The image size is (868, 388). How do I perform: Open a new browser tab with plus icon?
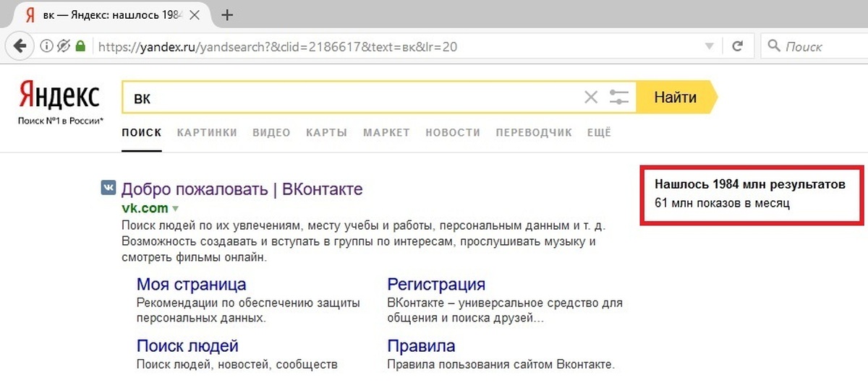(x=227, y=14)
